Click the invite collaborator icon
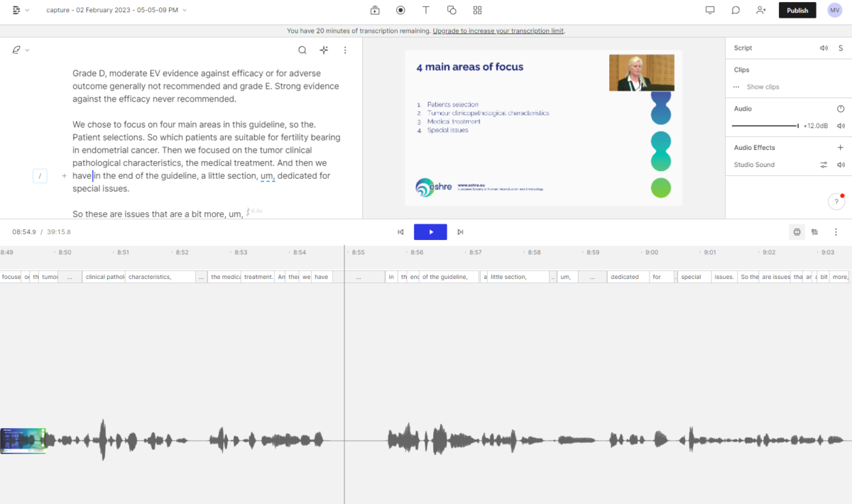Image resolution: width=852 pixels, height=504 pixels. [x=761, y=10]
